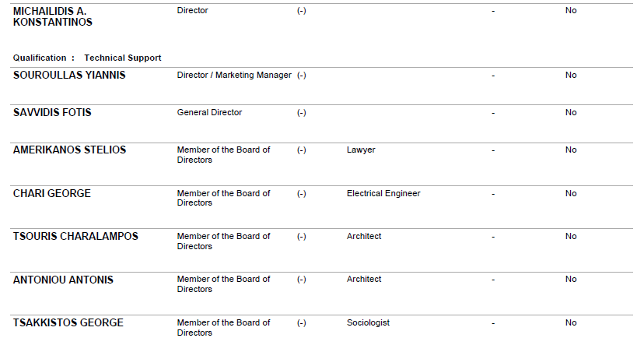Select the AMERIKANOS STELIOS entry
The height and width of the screenshot is (338, 644).
click(69, 150)
